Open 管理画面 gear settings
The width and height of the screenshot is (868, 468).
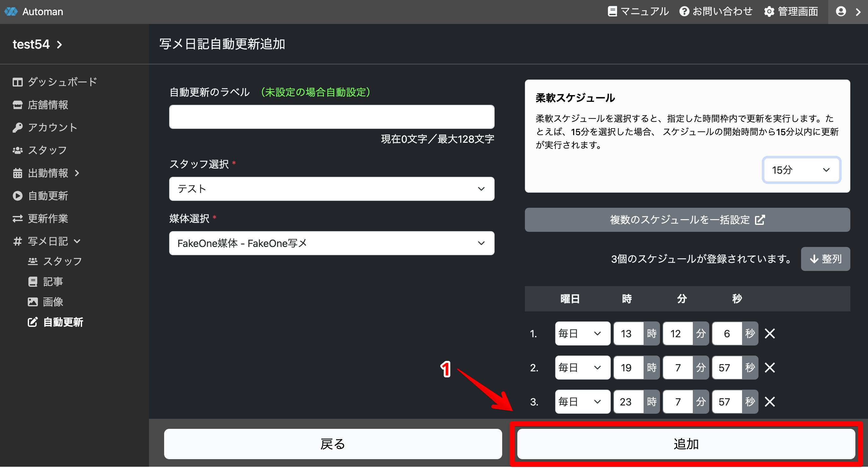pyautogui.click(x=791, y=11)
